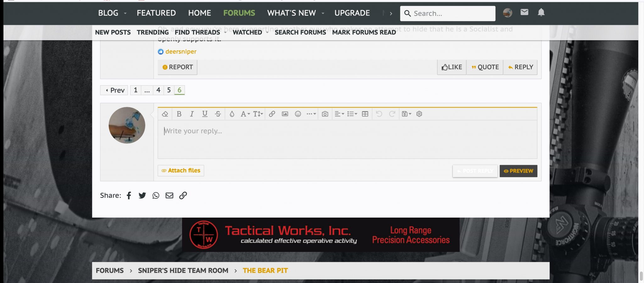
Task: Open deersniper's profile link
Action: (x=181, y=52)
